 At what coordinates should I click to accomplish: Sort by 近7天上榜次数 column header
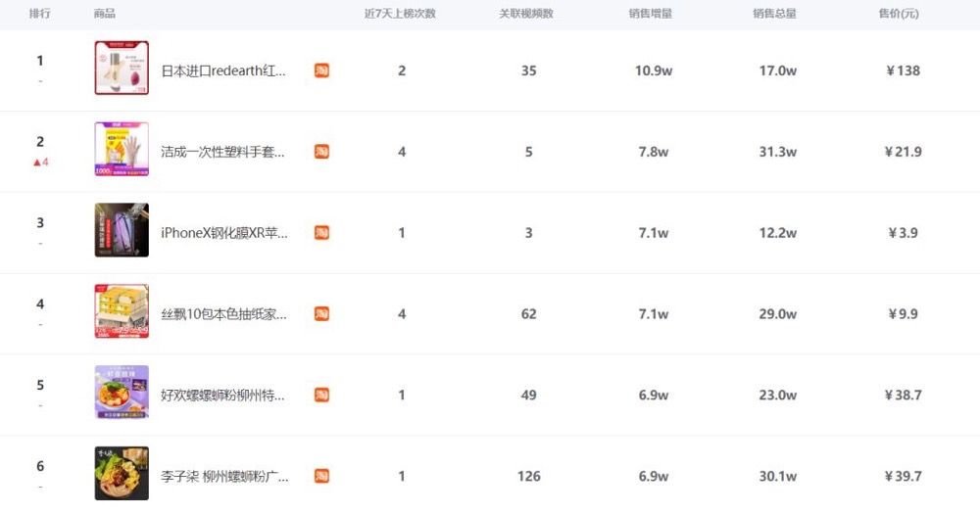point(400,13)
